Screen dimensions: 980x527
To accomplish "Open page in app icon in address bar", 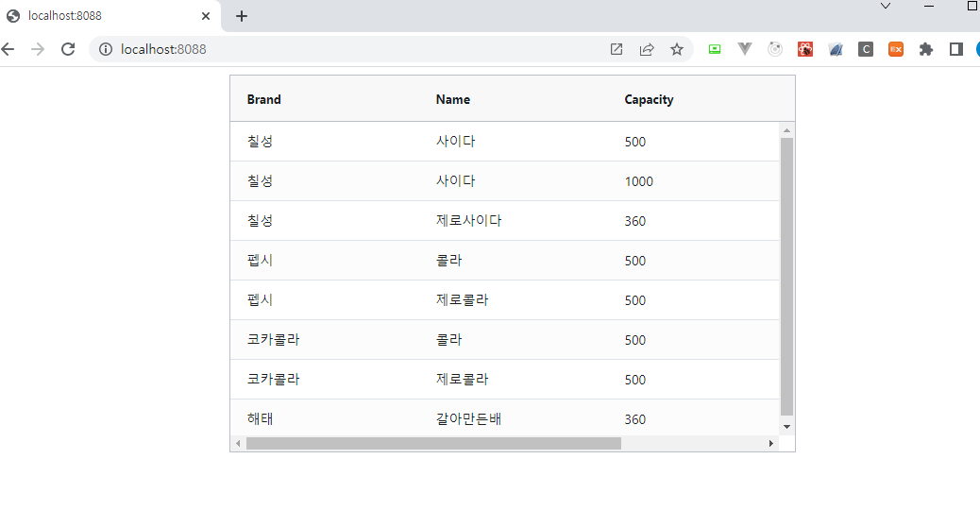I will click(617, 49).
